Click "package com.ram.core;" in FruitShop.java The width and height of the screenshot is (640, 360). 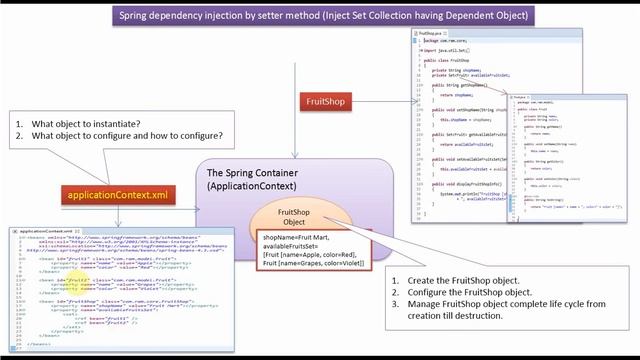pyautogui.click(x=445, y=40)
